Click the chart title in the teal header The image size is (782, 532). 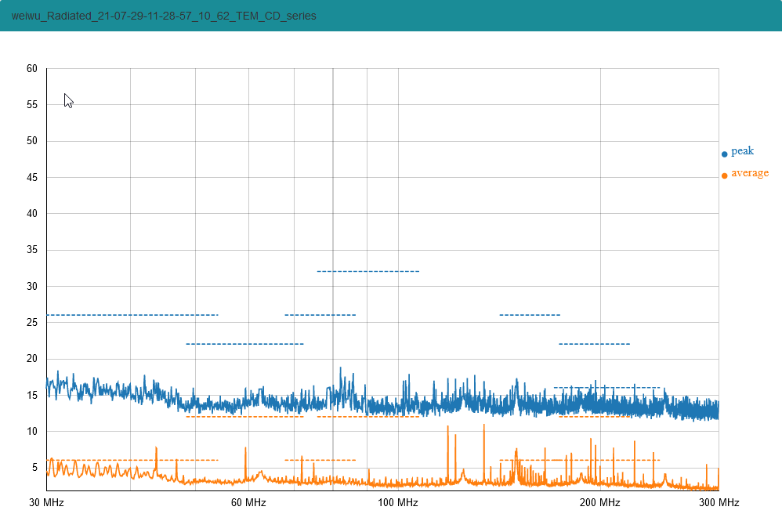click(164, 16)
